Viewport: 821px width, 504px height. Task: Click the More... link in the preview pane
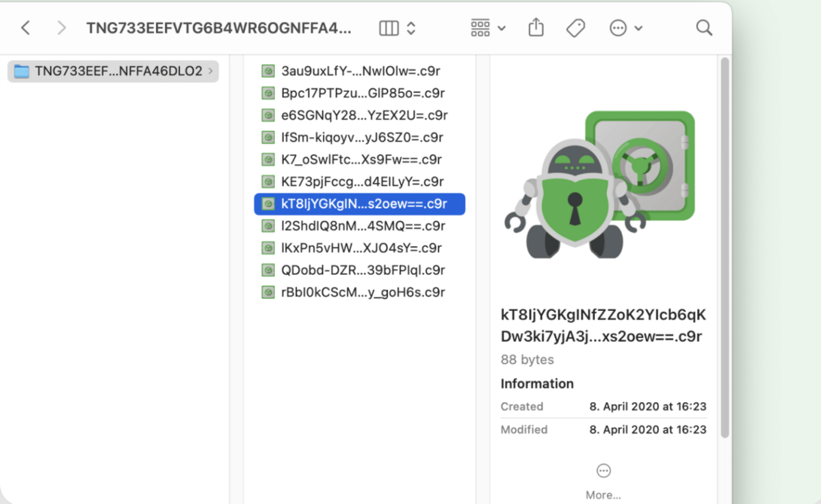tap(603, 494)
